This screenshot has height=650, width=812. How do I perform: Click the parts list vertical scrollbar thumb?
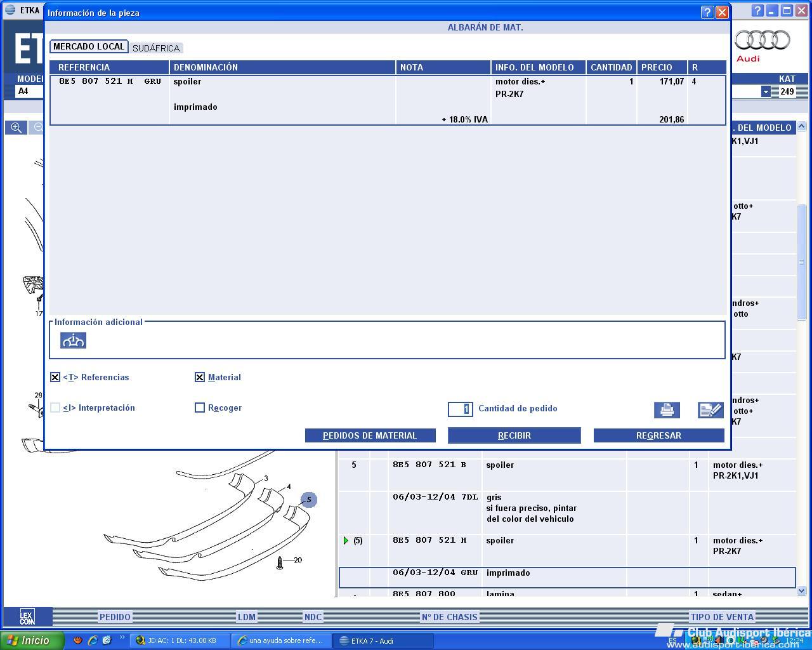pyautogui.click(x=801, y=262)
